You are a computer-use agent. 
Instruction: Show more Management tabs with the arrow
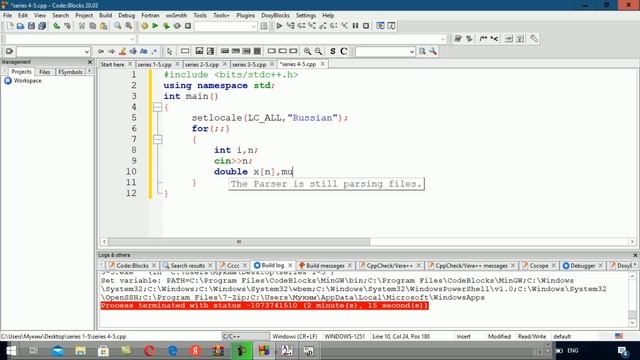(x=89, y=71)
